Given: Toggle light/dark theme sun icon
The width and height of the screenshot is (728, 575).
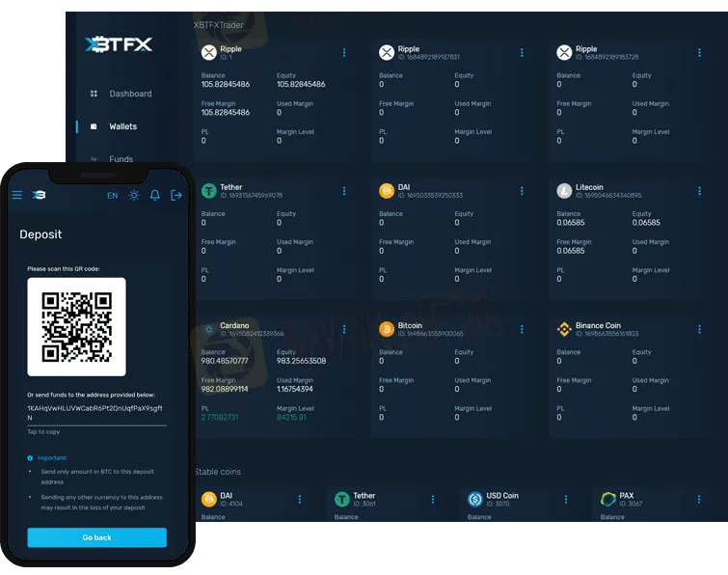Looking at the screenshot, I should [134, 195].
